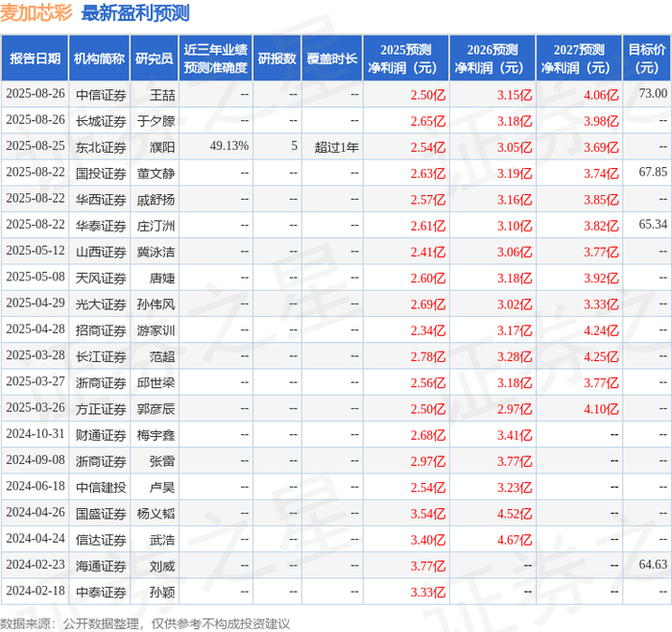Click the date 2025-03-28
The image size is (672, 632).
[36, 355]
